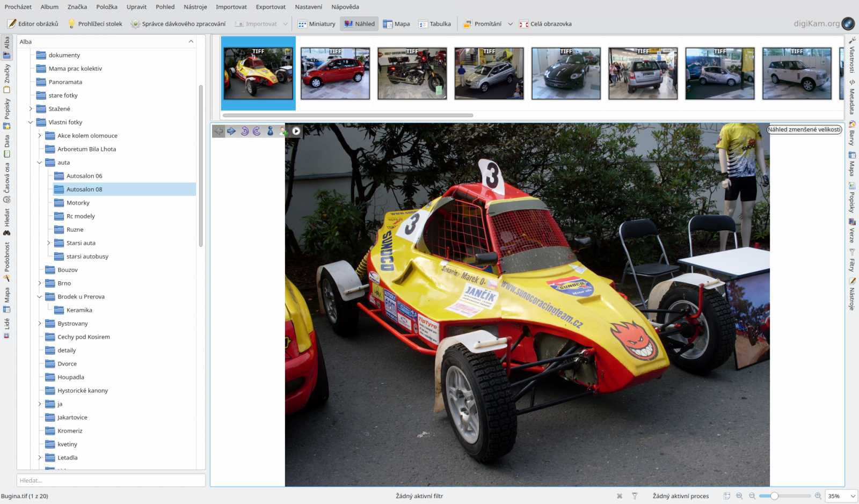The height and width of the screenshot is (504, 859).
Task: Rotate the preview left with the purple arrow
Action: 244,131
